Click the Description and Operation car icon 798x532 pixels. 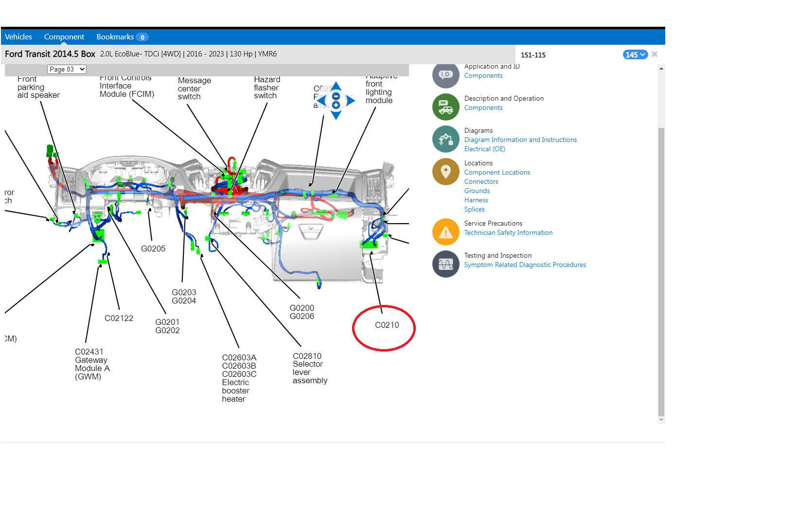pos(445,107)
